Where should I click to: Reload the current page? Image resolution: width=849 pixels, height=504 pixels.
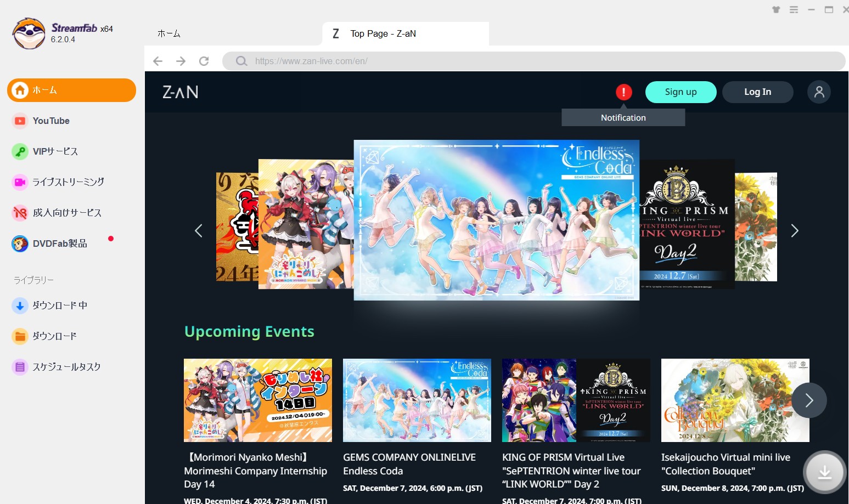point(204,61)
